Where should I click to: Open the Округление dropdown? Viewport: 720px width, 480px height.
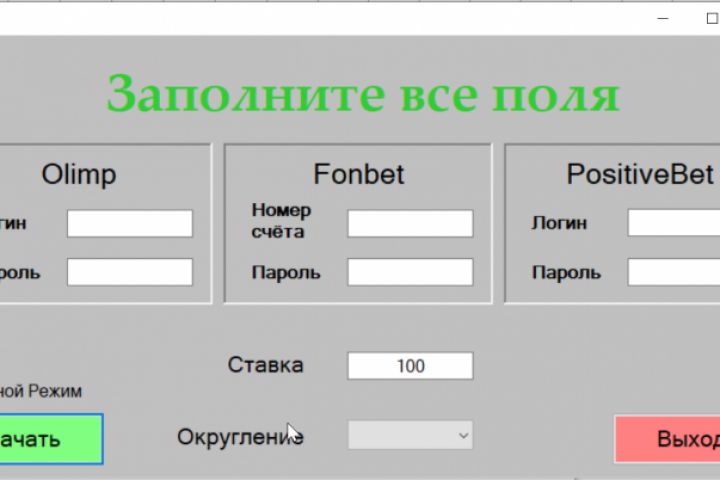pos(410,435)
